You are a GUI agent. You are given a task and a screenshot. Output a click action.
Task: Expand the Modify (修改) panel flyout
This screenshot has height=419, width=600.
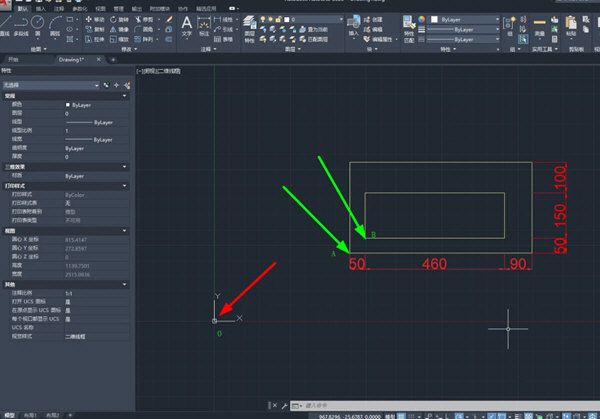click(x=129, y=49)
